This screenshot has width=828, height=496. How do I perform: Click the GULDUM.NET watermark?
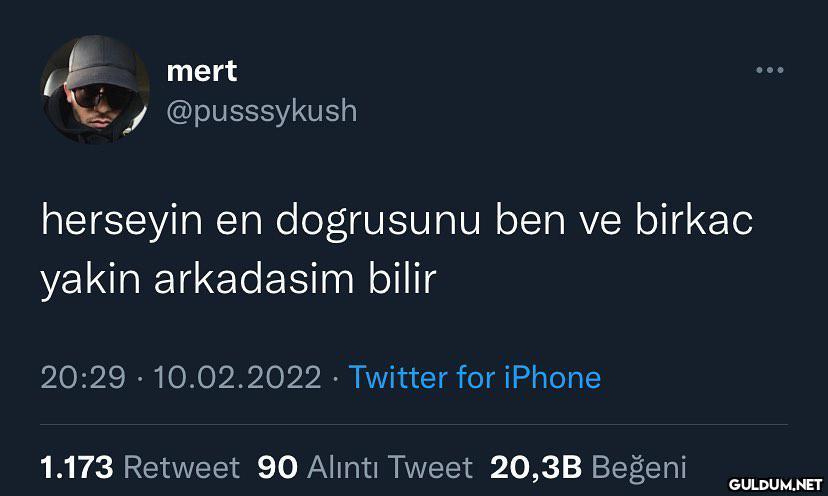[775, 484]
